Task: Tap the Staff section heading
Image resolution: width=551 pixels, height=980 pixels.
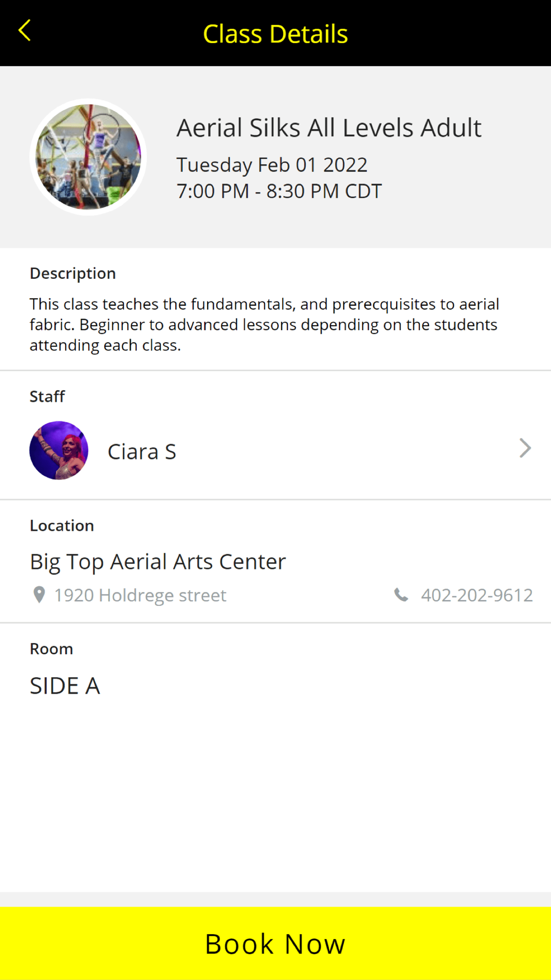Action: tap(47, 396)
